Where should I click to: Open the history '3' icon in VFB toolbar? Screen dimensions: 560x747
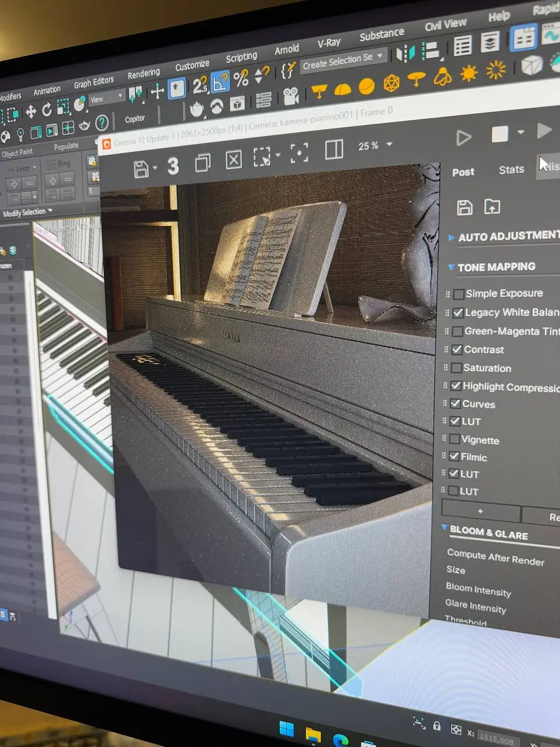(173, 166)
